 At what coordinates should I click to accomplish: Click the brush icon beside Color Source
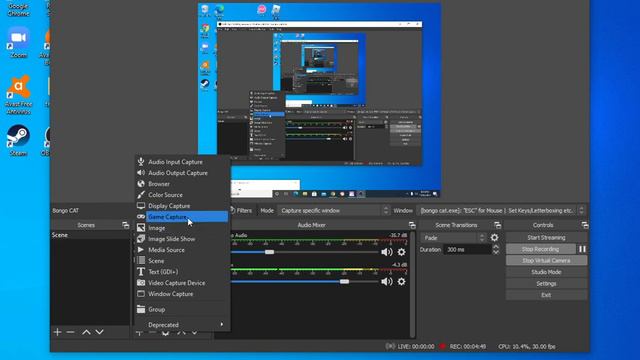tap(141, 195)
